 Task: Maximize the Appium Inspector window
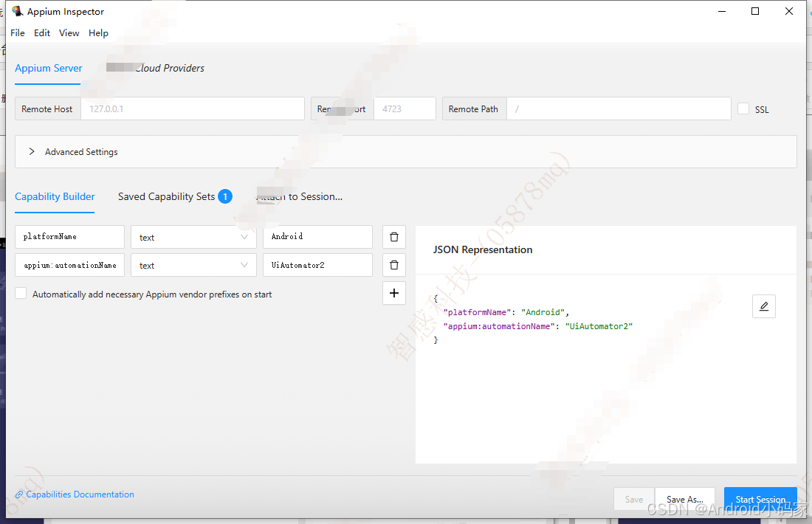[755, 11]
